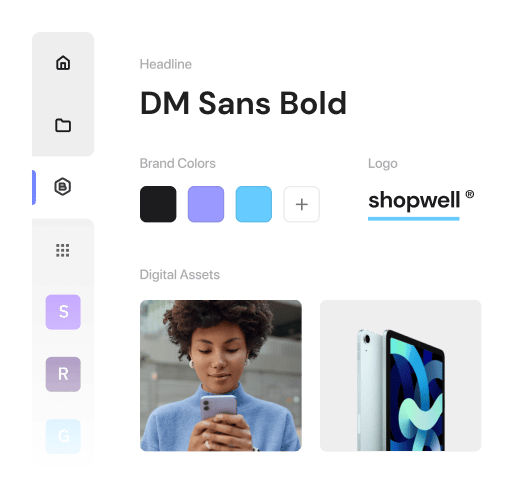The width and height of the screenshot is (514, 500).
Task: Switch to the light blue G workspace
Action: (63, 436)
